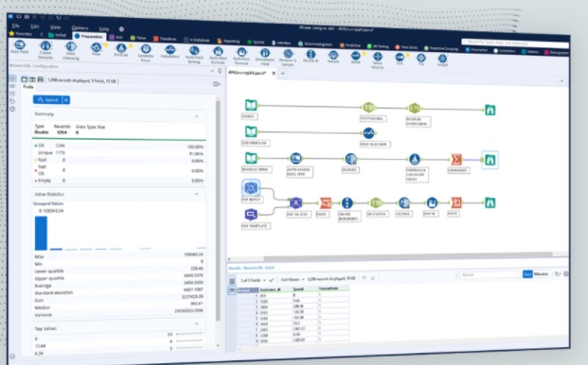The image size is (588, 365).
Task: Select the Auto Field tool icon
Action: tap(20, 45)
